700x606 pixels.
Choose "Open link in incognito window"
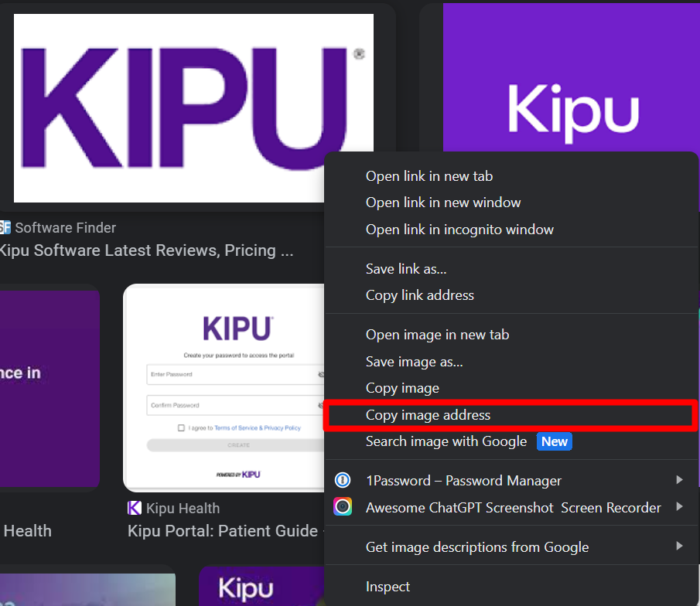459,230
